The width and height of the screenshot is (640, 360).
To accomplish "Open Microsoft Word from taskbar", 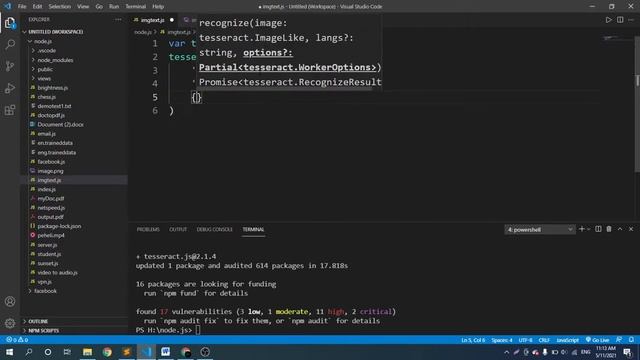I will click(x=166, y=352).
